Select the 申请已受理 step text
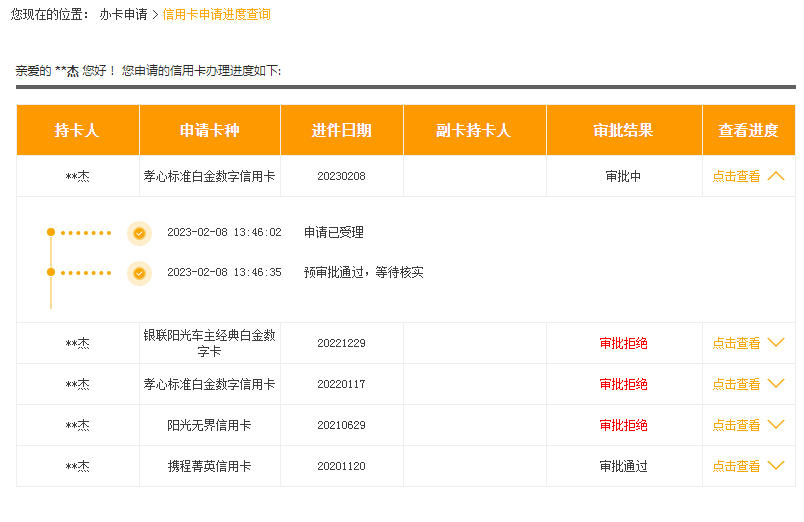Viewport: 804px width, 522px height. click(334, 232)
